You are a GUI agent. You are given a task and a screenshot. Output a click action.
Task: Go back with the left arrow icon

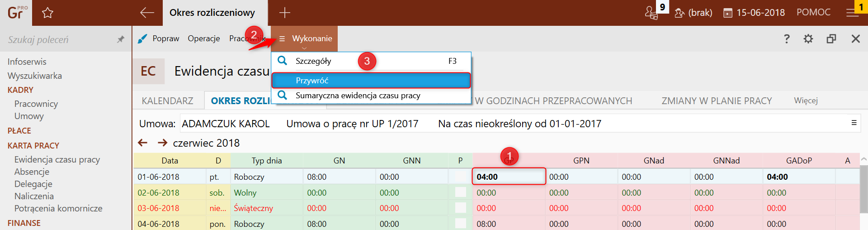147,13
